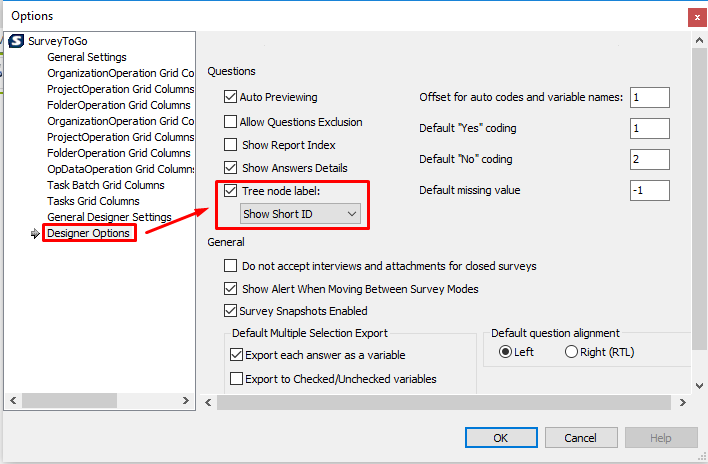
Task: Select OpDataOperation Grid Columns item
Action: point(121,169)
